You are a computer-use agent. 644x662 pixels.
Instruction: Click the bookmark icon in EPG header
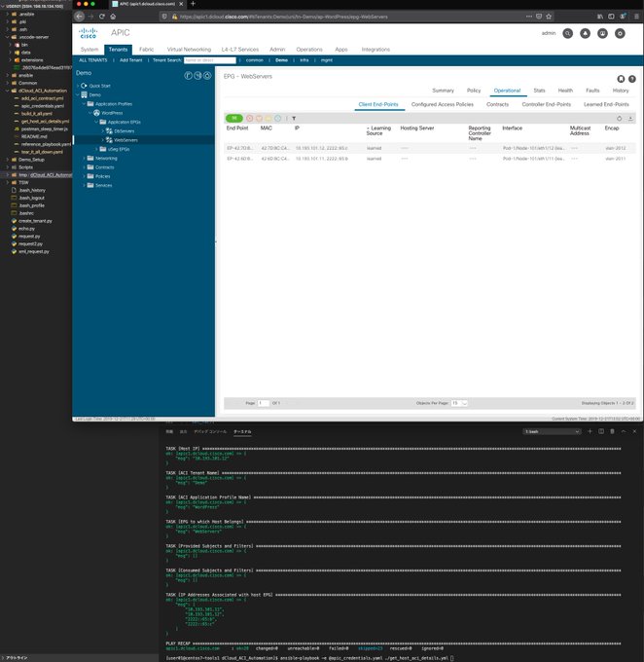[621, 79]
